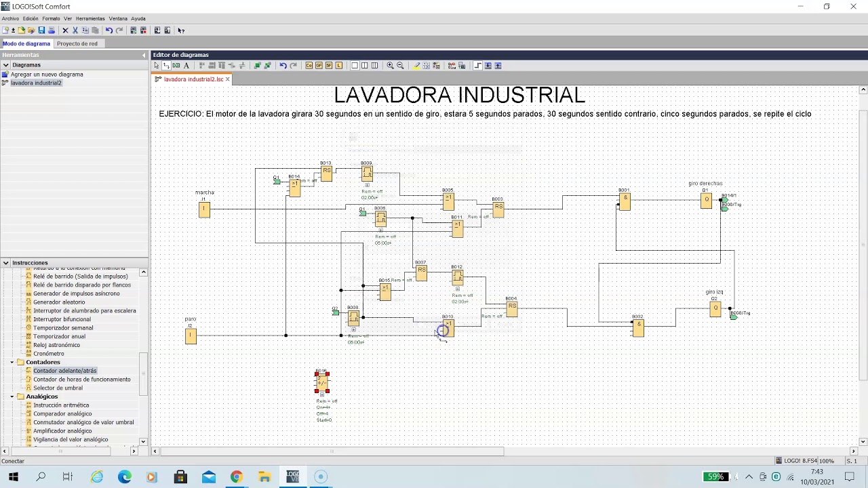The height and width of the screenshot is (488, 868).
Task: Select Comparador analógico instruction
Action: tap(62, 413)
